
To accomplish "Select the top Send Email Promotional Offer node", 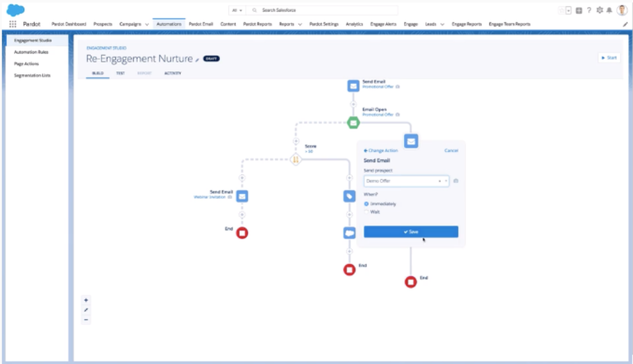I will 353,86.
